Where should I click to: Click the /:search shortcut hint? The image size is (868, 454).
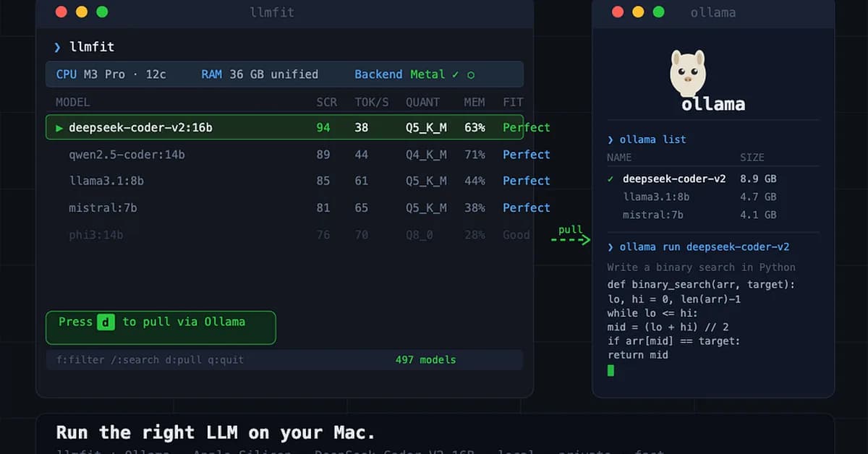point(134,359)
